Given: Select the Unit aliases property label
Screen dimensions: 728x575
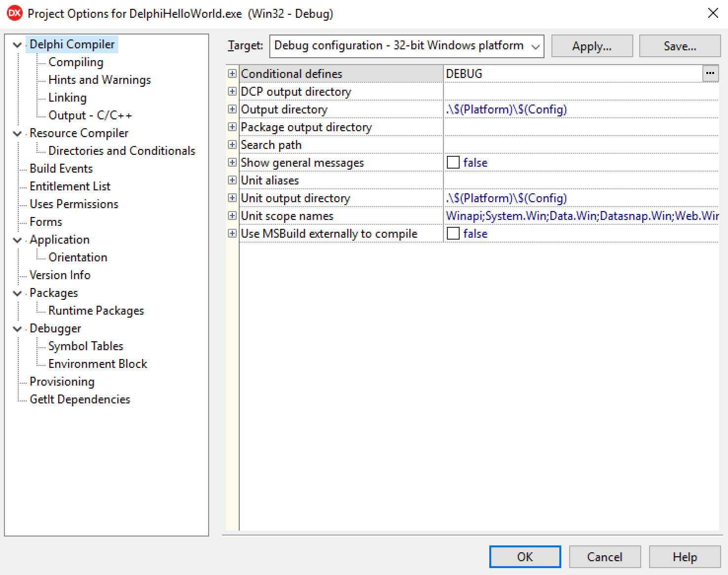Looking at the screenshot, I should [270, 180].
